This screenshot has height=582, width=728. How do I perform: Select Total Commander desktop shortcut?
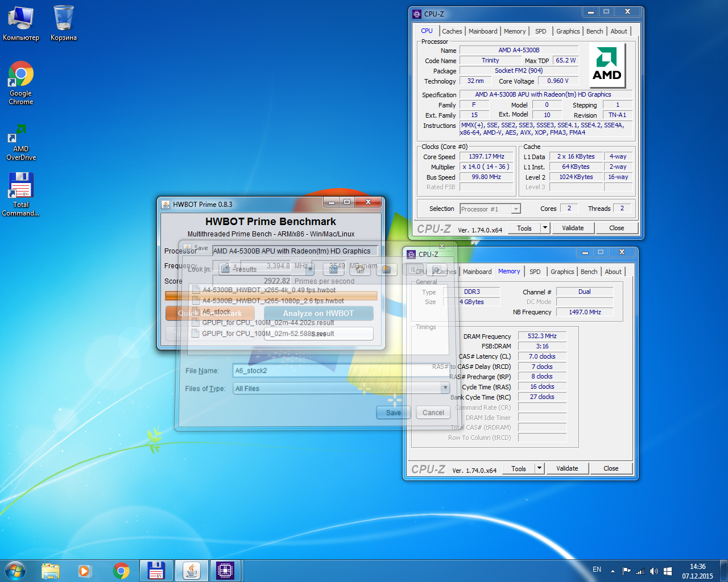point(21,194)
